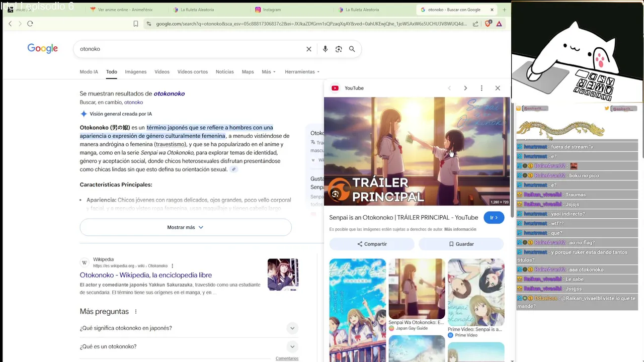Select Videos cortos search tab
Screen dimensions: 644x362
[193, 72]
